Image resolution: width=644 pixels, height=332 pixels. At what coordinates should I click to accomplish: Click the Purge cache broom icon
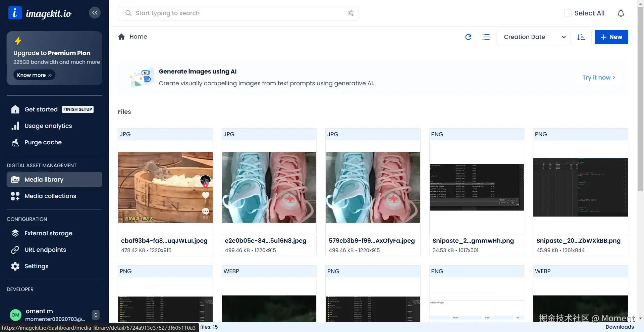tap(15, 142)
